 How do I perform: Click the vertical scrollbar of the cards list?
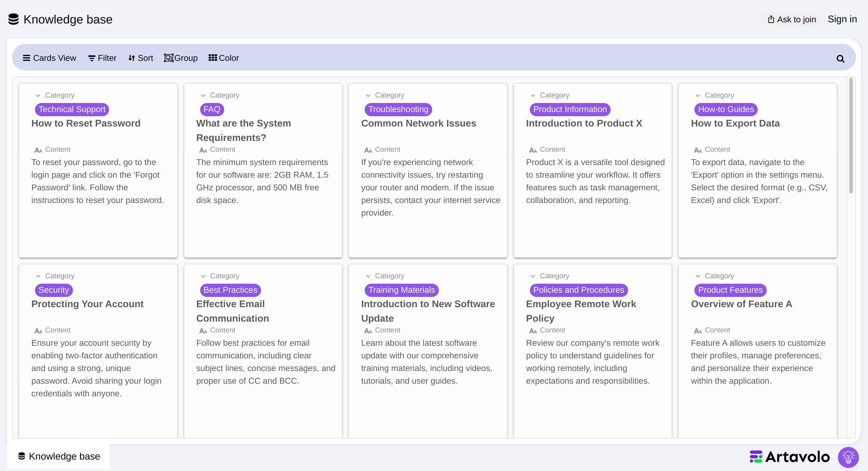[x=851, y=135]
